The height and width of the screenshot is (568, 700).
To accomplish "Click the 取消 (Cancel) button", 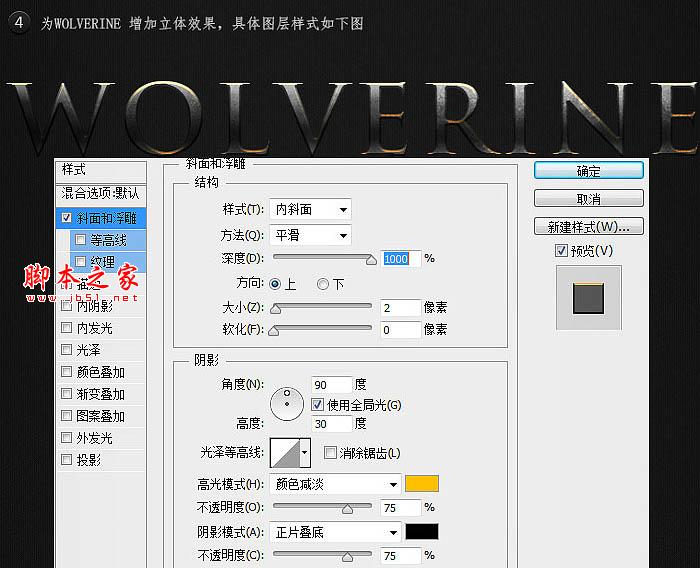I will (588, 198).
